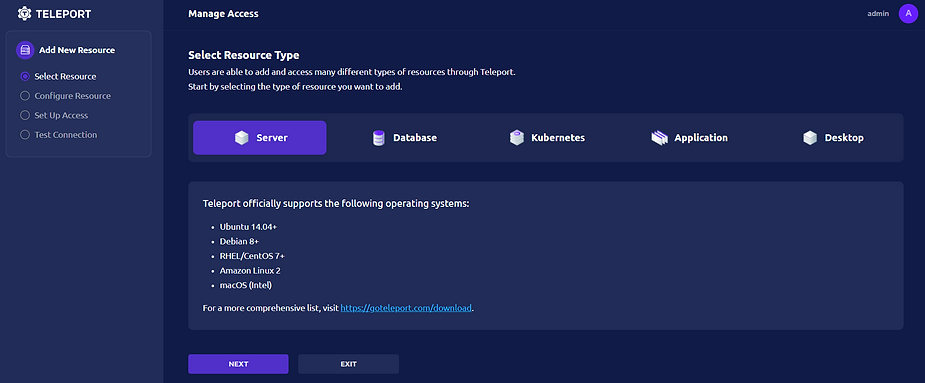Image resolution: width=925 pixels, height=383 pixels.
Task: Select the Configure Resource step radio
Action: (25, 96)
